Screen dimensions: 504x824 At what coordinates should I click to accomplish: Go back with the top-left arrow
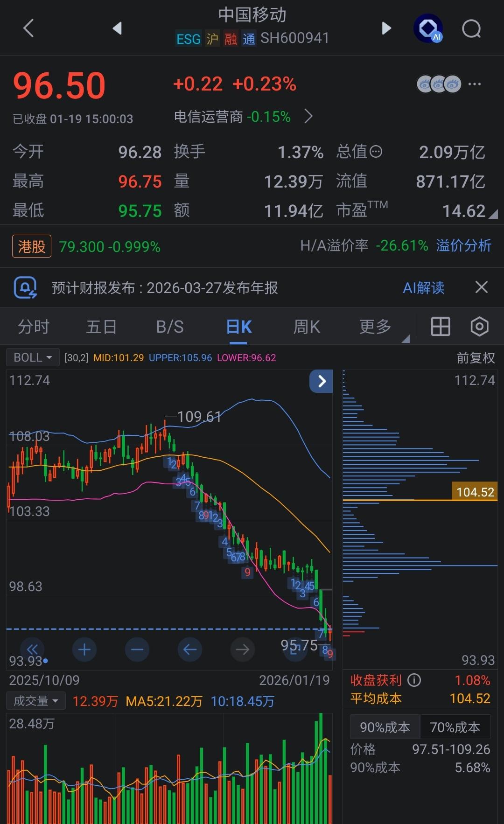[x=28, y=28]
